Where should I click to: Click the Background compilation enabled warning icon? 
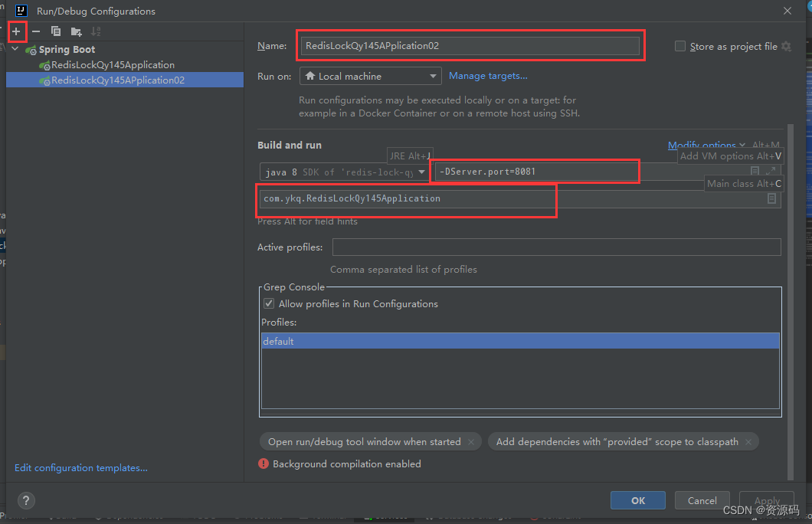[263, 463]
